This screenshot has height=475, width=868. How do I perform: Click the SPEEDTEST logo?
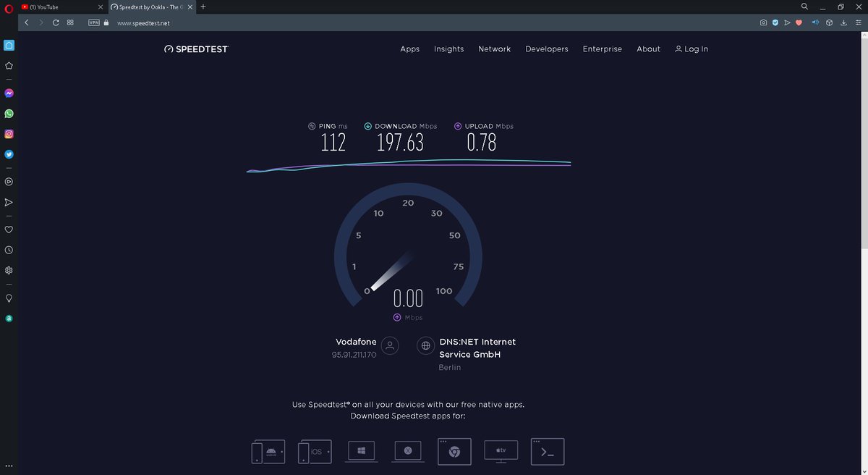(196, 49)
